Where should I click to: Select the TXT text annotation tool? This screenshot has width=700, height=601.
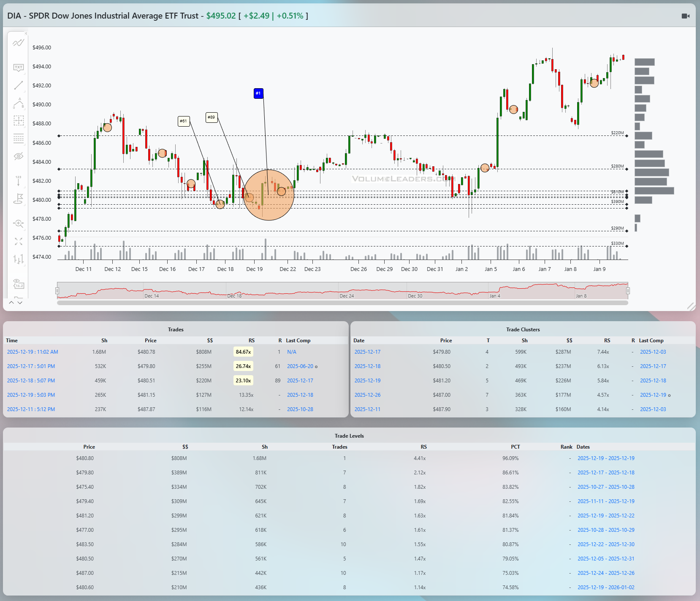click(18, 68)
